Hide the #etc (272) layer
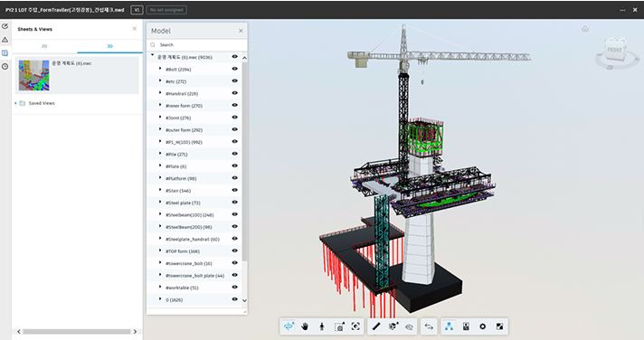 (235, 80)
